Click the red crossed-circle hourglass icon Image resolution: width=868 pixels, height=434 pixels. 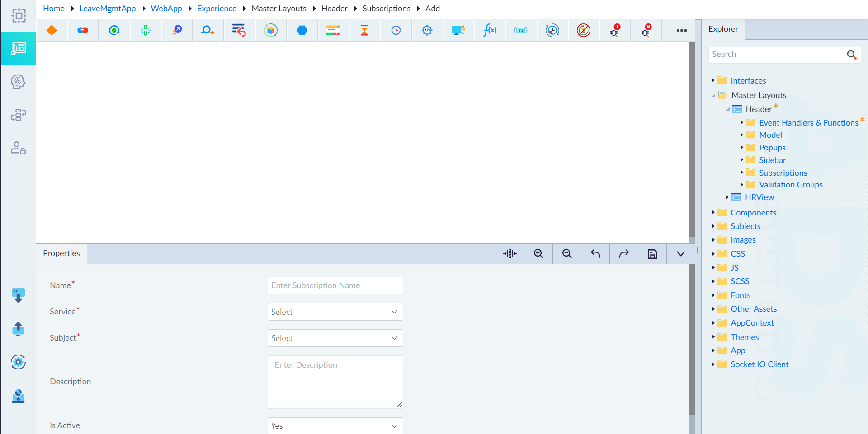click(584, 30)
